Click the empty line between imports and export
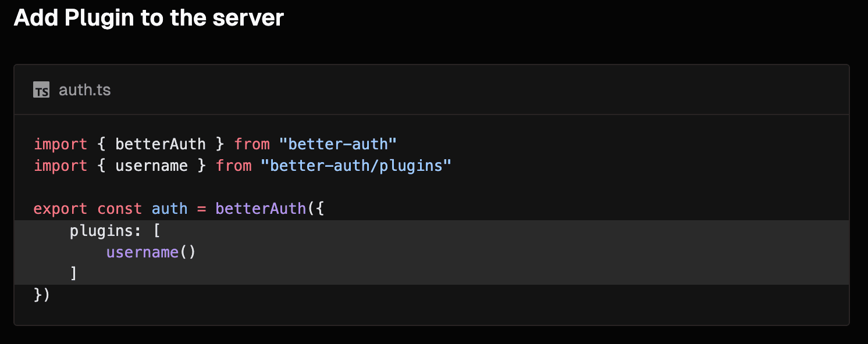The image size is (868, 344). [x=432, y=187]
